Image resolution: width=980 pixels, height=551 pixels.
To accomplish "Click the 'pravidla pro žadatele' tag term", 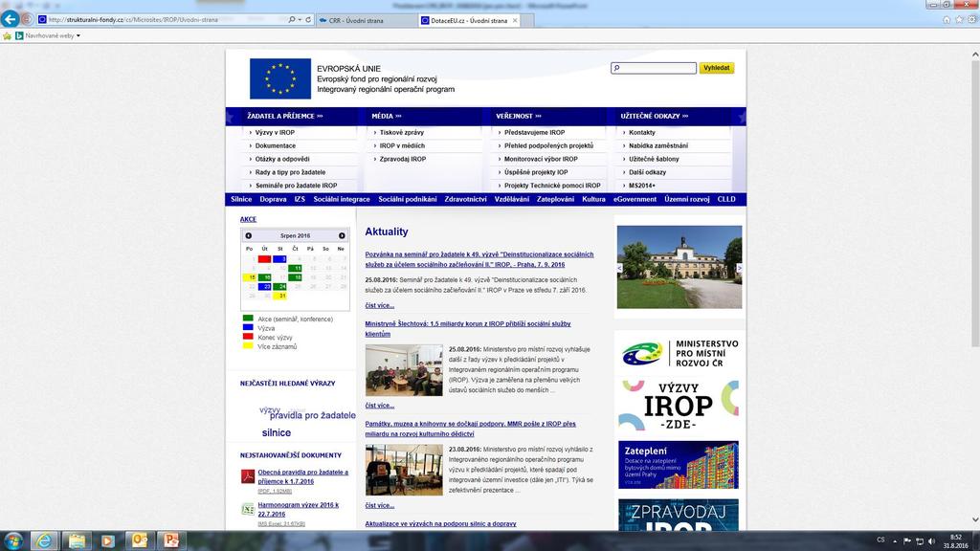I will (x=313, y=415).
